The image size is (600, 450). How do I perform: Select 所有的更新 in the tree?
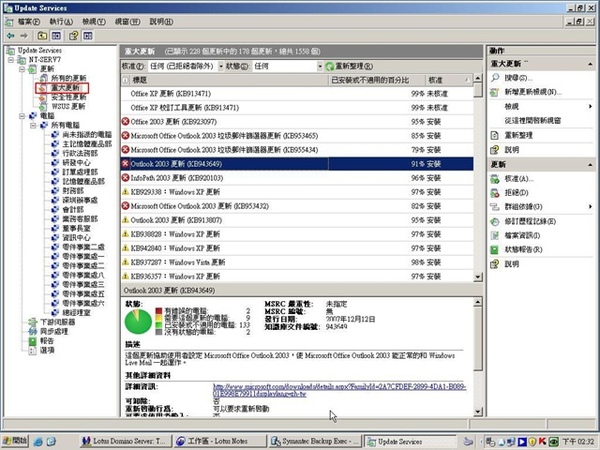pyautogui.click(x=68, y=78)
